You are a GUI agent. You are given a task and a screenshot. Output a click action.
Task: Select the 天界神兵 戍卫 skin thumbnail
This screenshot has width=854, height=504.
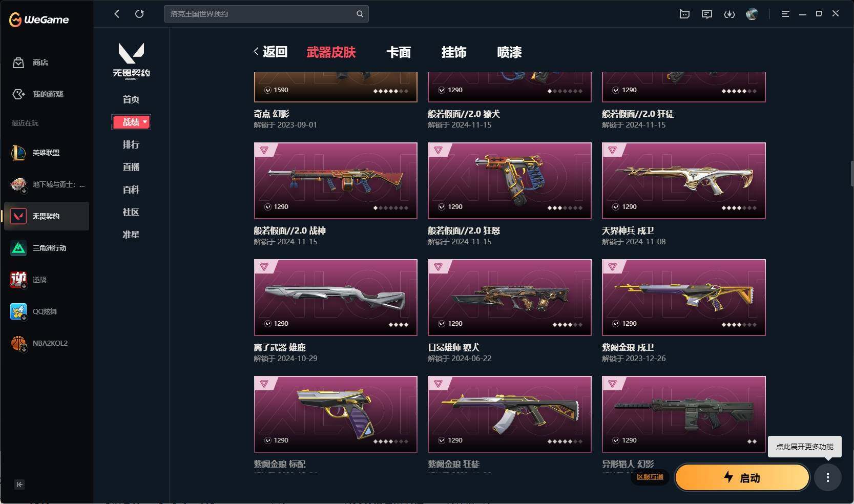coord(683,181)
